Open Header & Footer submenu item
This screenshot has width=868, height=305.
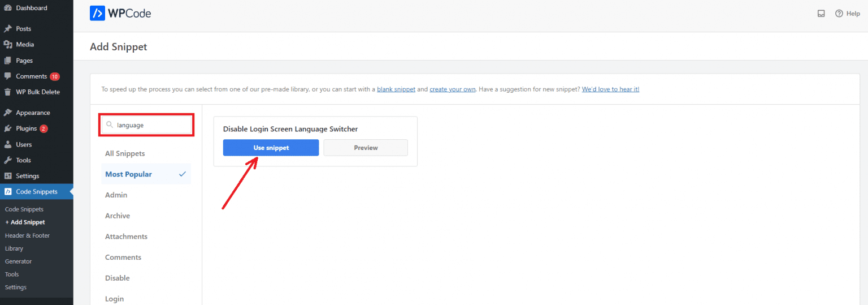tap(27, 235)
